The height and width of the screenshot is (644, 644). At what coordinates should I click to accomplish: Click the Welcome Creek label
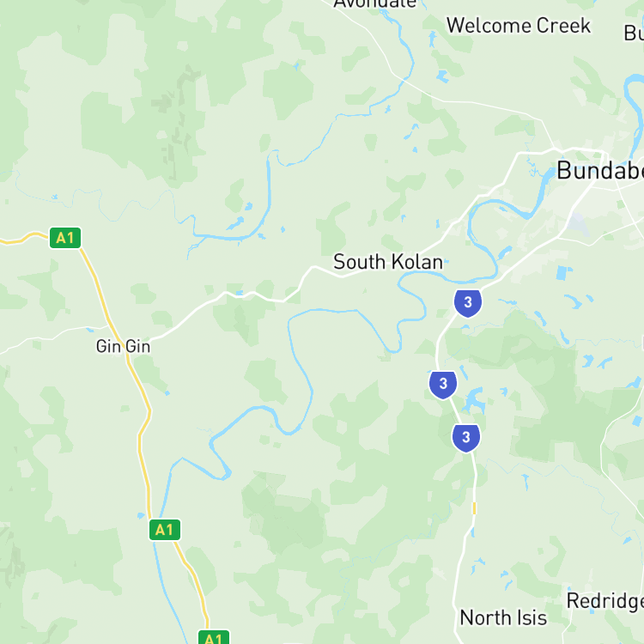tap(519, 26)
